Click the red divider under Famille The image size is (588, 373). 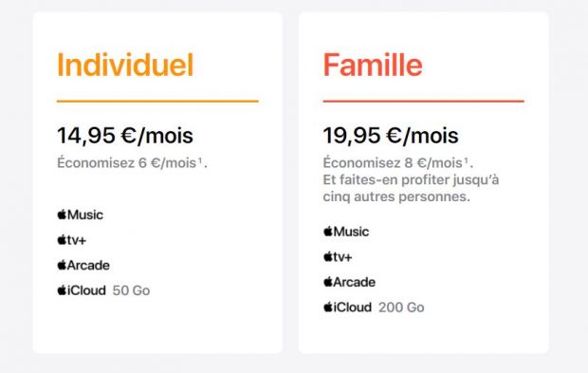[423, 101]
